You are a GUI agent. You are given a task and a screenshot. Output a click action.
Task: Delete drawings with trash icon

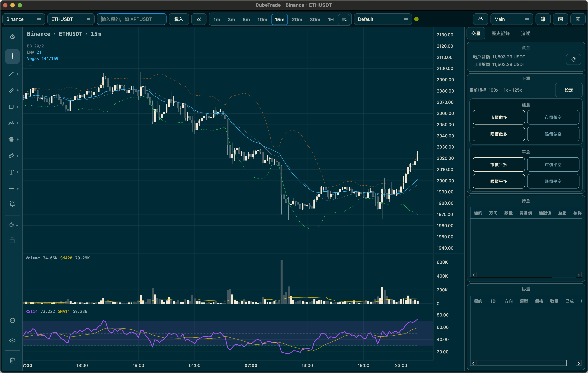click(12, 360)
